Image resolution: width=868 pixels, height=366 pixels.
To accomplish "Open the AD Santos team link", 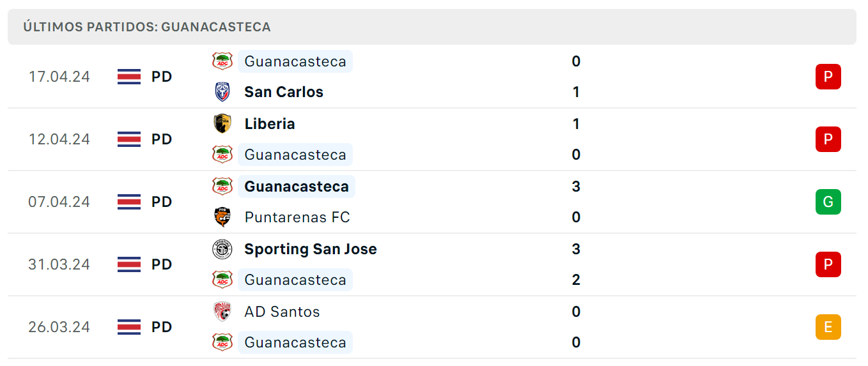I will [282, 312].
